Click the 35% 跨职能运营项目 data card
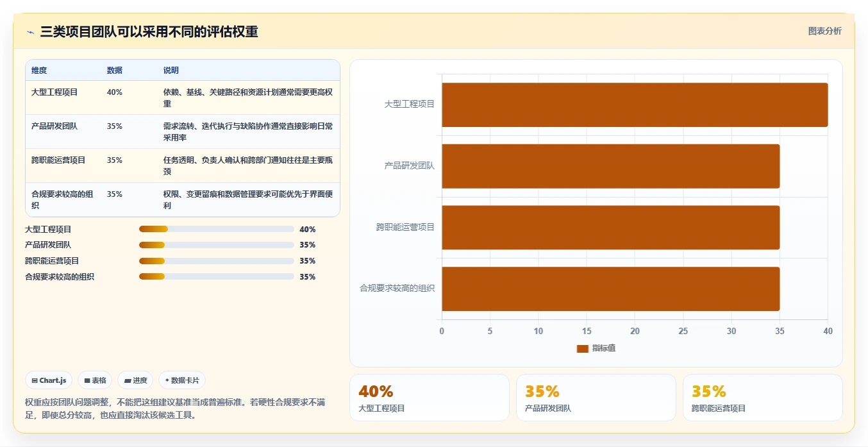 click(763, 398)
